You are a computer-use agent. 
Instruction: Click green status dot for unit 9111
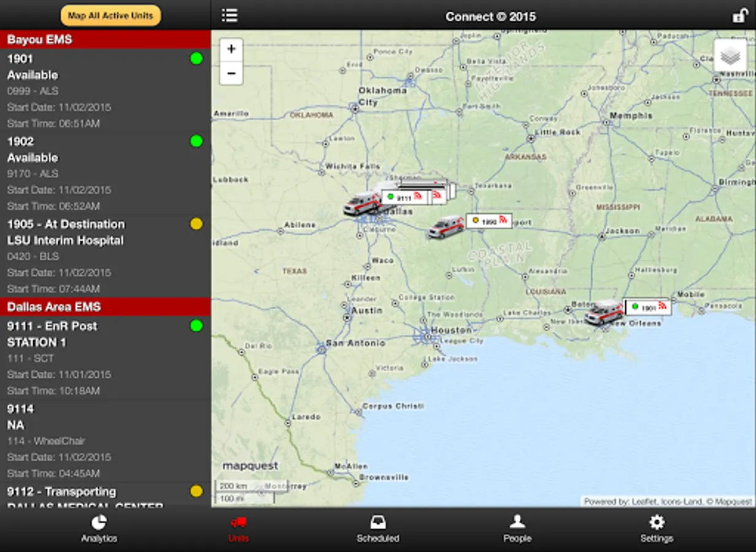196,326
